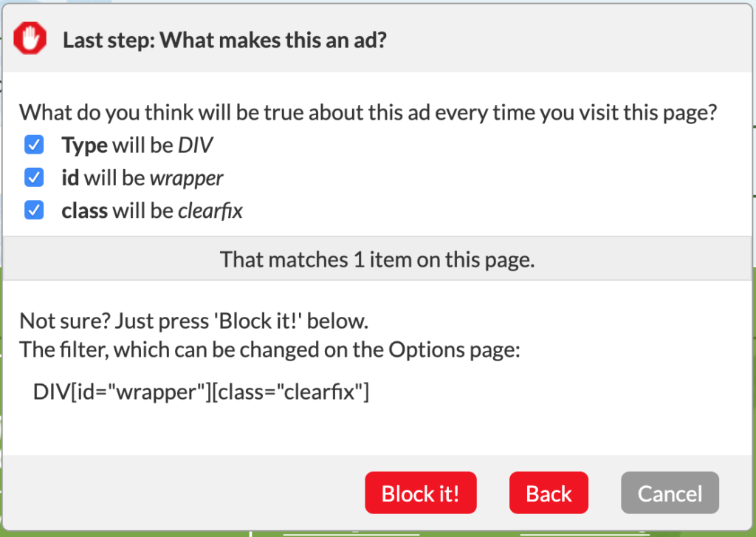The width and height of the screenshot is (756, 537).
Task: Uncheck the Type will be DIV checkbox
Action: (x=34, y=145)
